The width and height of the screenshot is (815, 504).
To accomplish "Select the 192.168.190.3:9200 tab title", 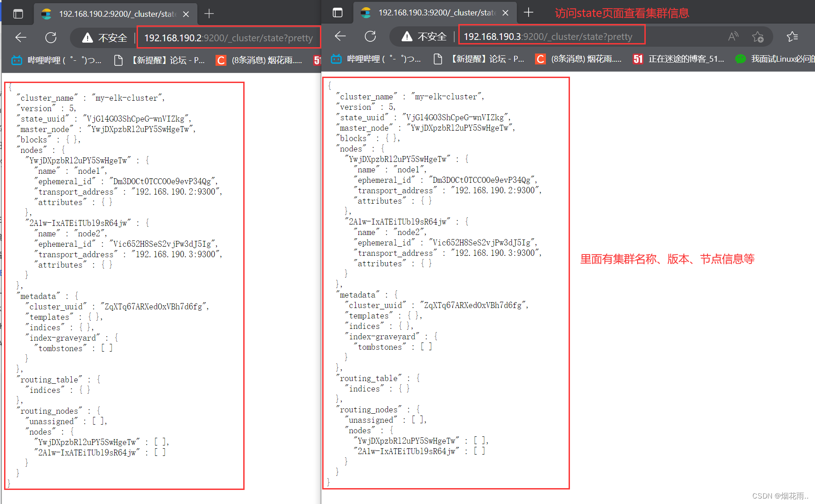I will [437, 13].
